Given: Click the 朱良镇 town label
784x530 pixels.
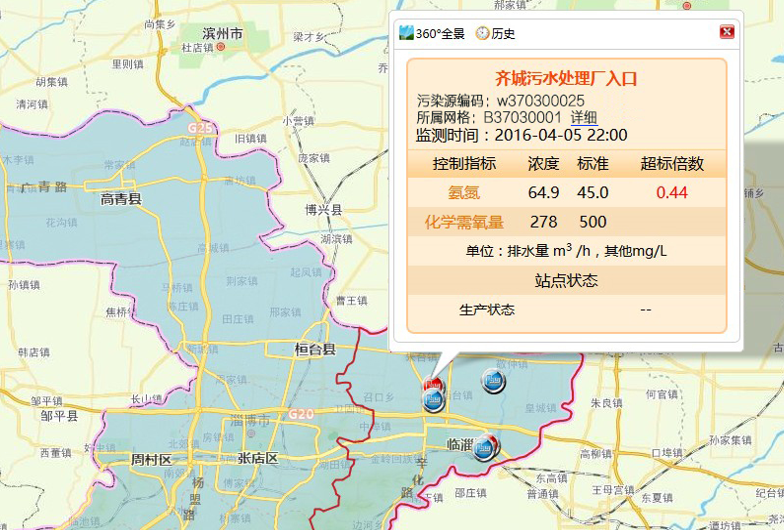Looking at the screenshot, I should tap(606, 402).
